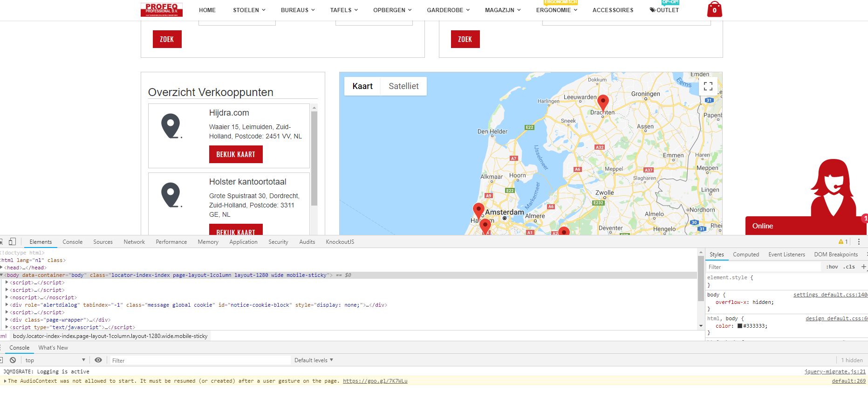The image size is (868, 406).
Task: Switch map to Kaart view
Action: [362, 86]
